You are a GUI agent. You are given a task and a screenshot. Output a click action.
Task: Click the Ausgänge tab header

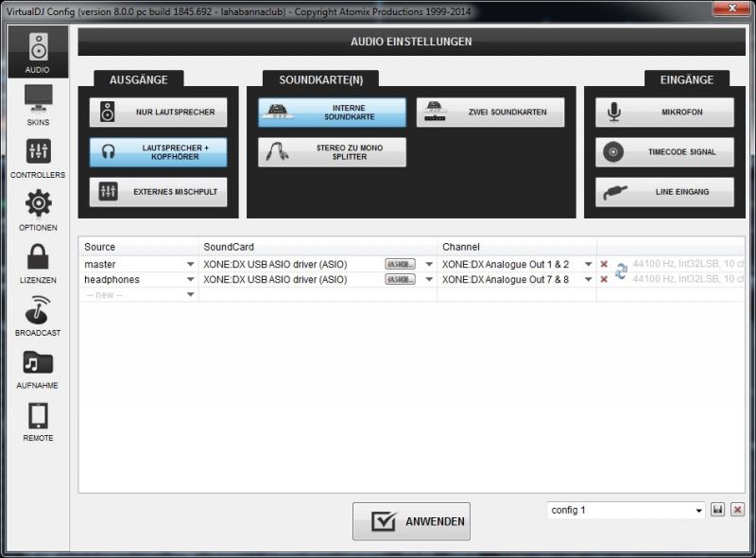(x=138, y=79)
